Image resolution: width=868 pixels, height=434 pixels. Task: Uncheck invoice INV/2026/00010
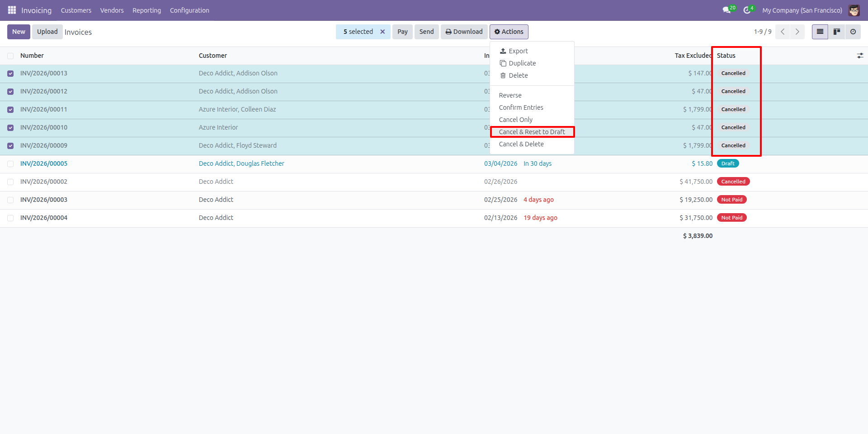[10, 128]
